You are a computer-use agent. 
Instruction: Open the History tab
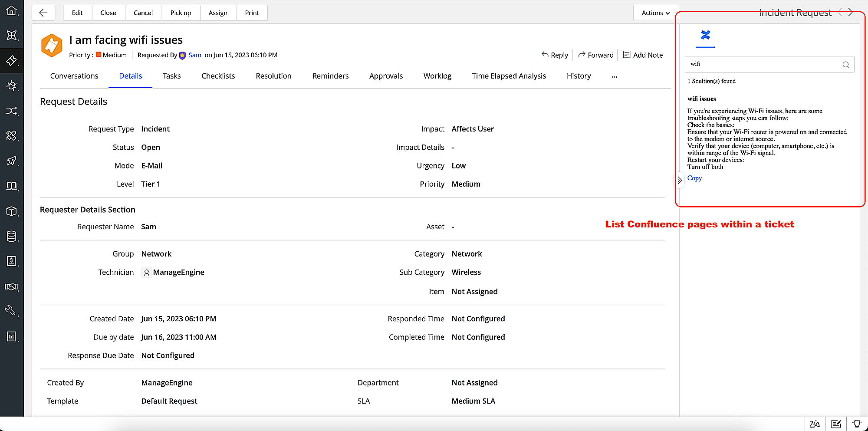(x=579, y=76)
